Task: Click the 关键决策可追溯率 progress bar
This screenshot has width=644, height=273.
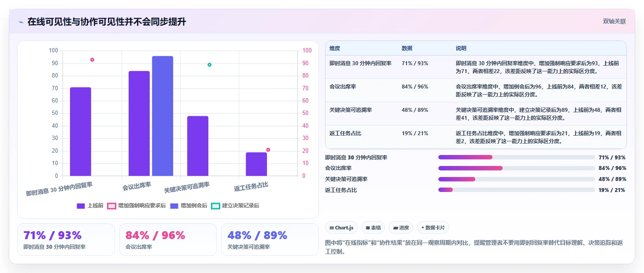Action: click(x=517, y=179)
